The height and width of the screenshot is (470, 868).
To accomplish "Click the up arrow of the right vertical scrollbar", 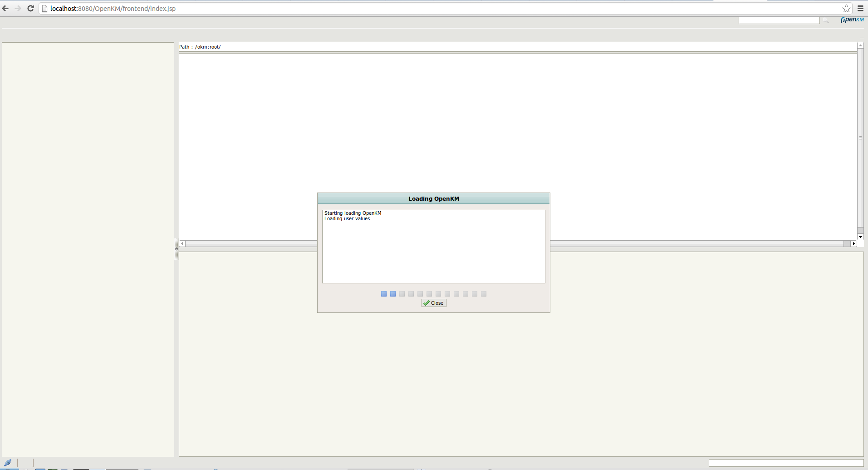I will (x=860, y=45).
